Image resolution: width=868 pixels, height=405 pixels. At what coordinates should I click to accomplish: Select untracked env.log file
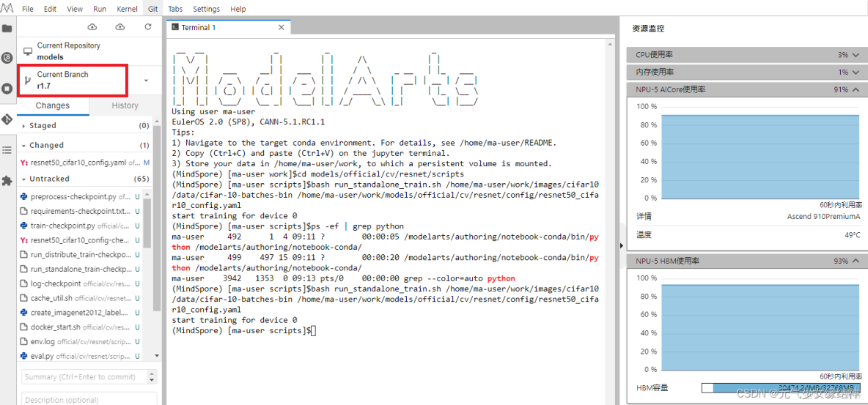[x=80, y=341]
